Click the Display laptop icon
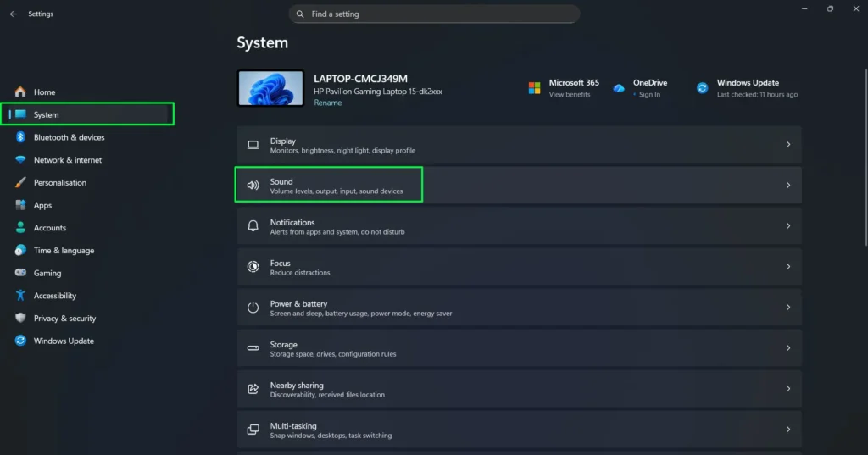868x455 pixels. tap(253, 145)
